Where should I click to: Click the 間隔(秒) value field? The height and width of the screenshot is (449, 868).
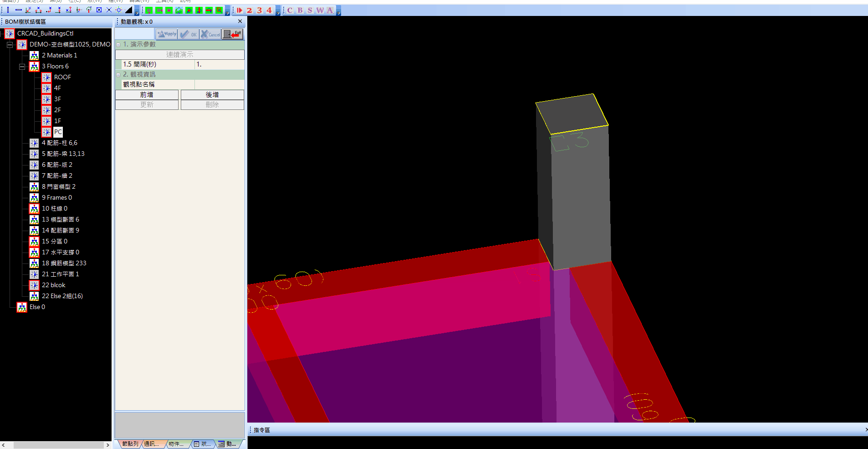click(220, 65)
